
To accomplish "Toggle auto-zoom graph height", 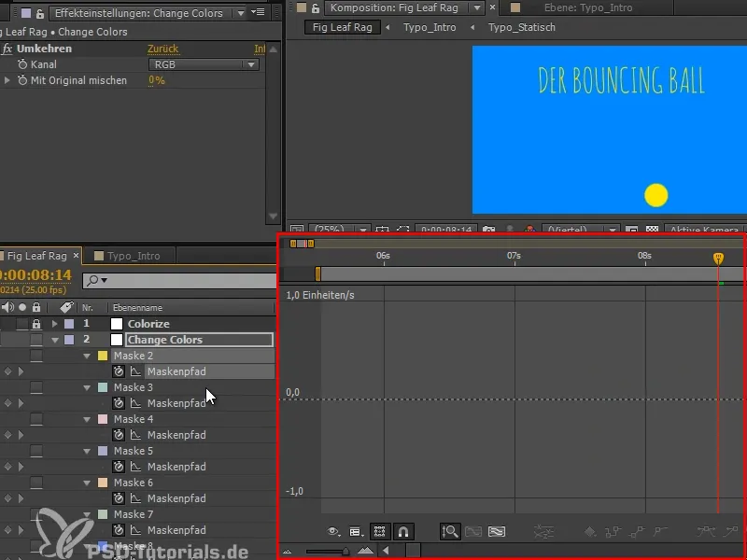I will click(450, 531).
